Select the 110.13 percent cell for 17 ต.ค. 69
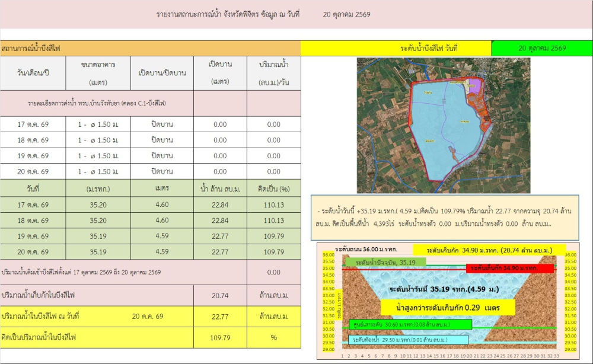The image size is (593, 364). click(274, 205)
